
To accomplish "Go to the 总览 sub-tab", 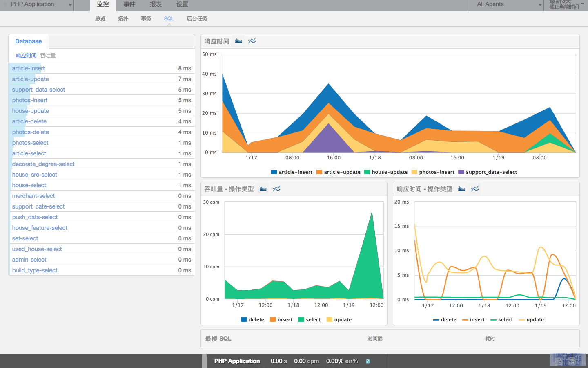I will 100,19.
